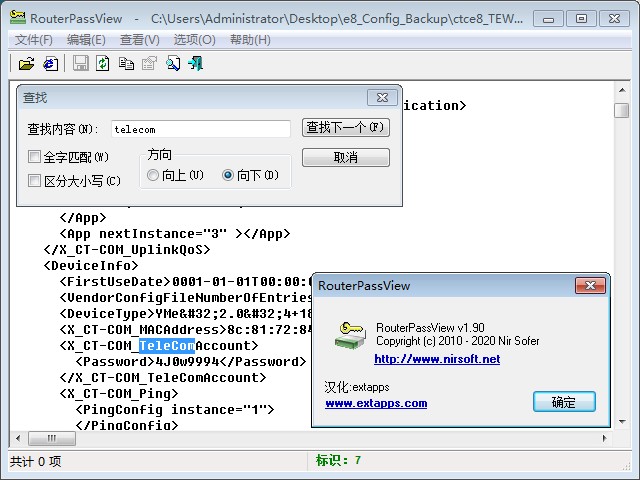Viewport: 640px width, 480px height.
Task: Open the 编辑(E) menu
Action: 86,40
